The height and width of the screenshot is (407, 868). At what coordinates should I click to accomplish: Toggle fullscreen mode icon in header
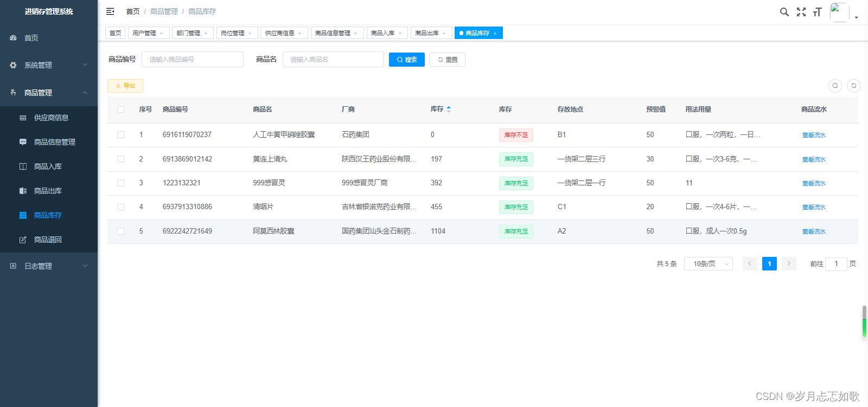pos(801,12)
